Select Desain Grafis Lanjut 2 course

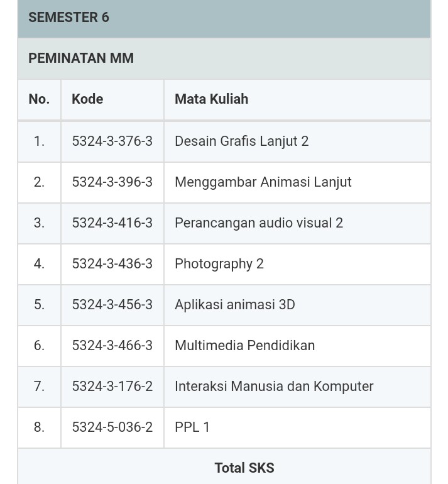pyautogui.click(x=241, y=141)
